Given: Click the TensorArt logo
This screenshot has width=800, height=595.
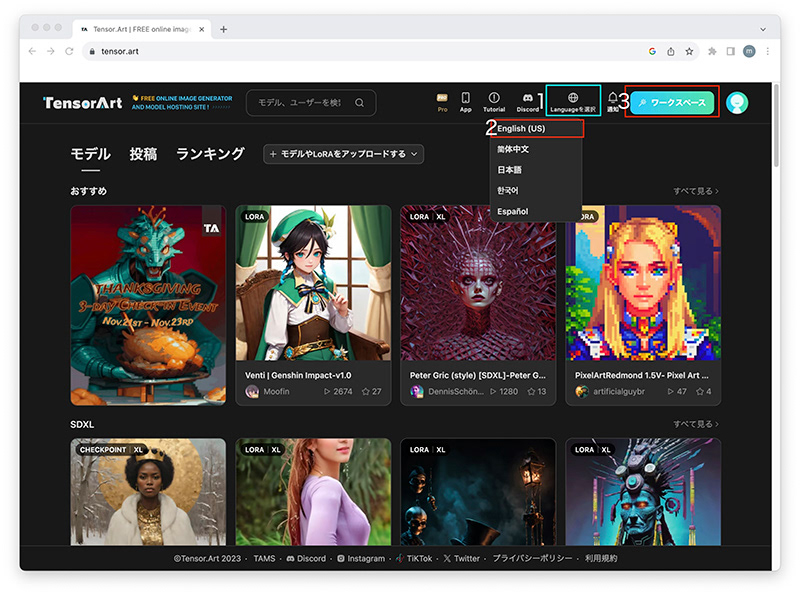Looking at the screenshot, I should tap(83, 103).
